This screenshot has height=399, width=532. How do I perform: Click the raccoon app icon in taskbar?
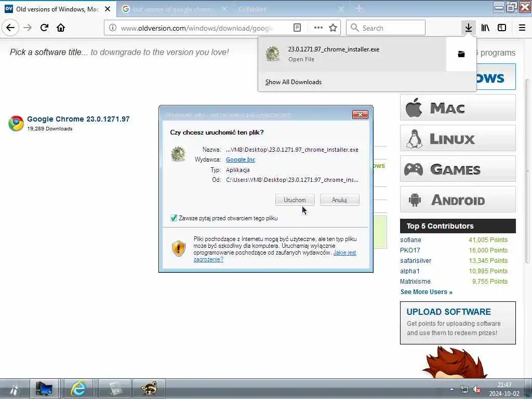149,388
